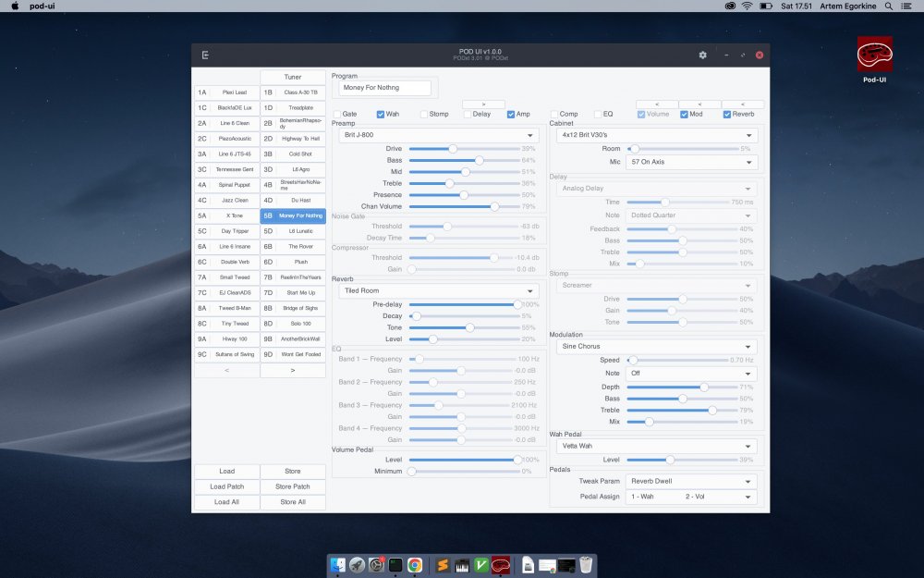Open the piano keyboard app in the dock
The image size is (924, 578).
(x=462, y=564)
